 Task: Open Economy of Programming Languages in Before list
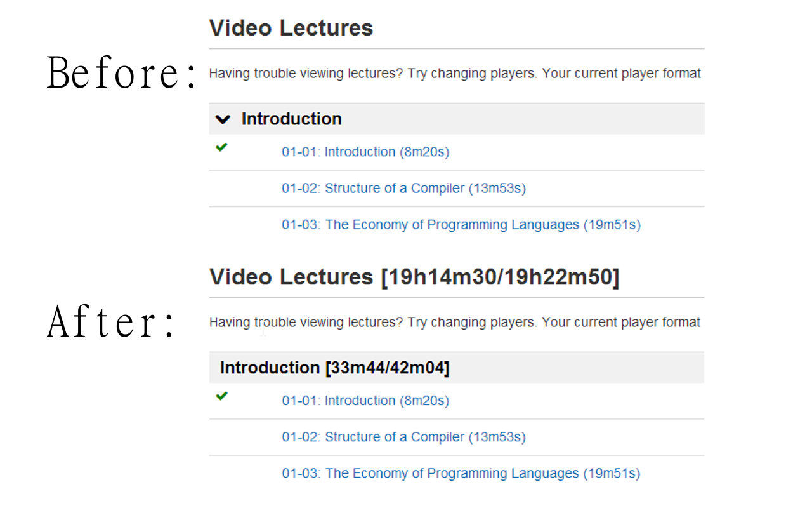coord(461,225)
